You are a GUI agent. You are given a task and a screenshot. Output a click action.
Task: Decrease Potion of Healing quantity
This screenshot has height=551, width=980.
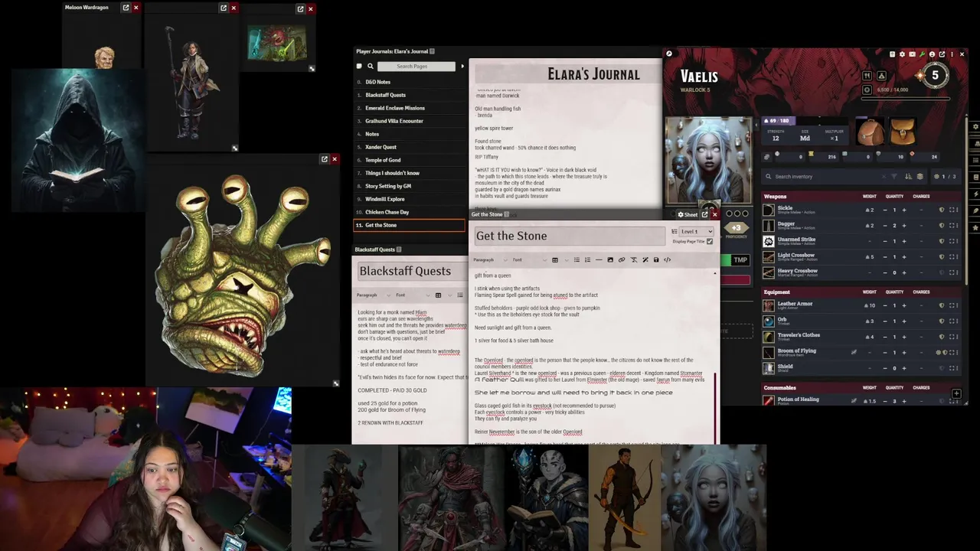coord(884,400)
